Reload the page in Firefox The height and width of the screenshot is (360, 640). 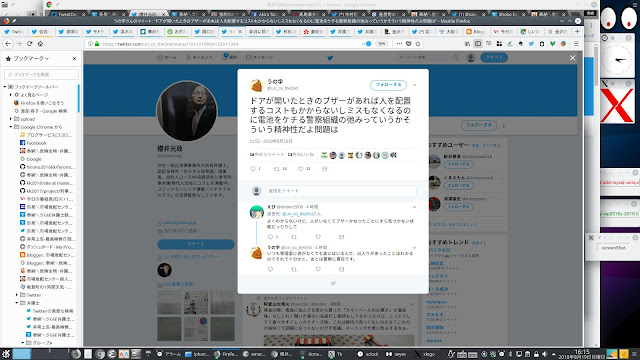(x=29, y=44)
